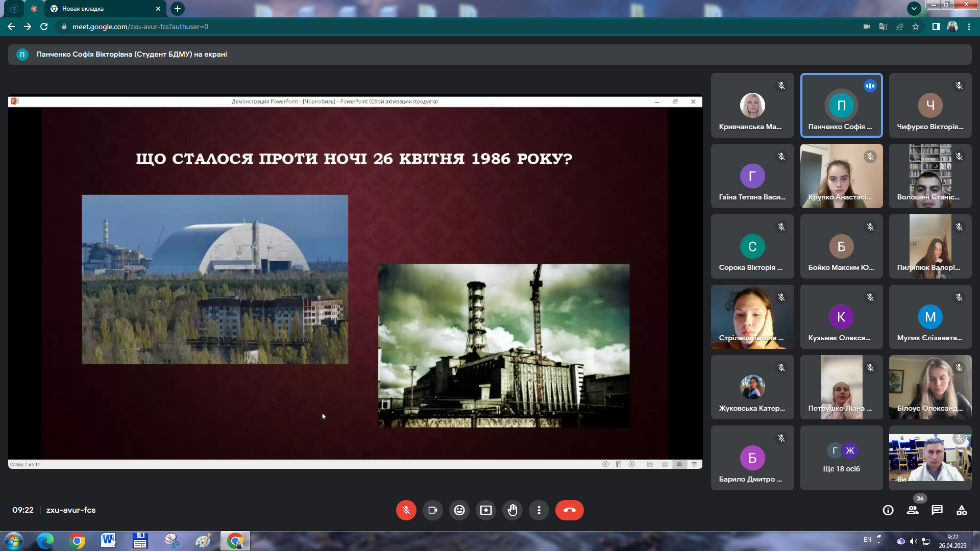Toggle the raise hand button
Screen dimensions: 980x552
[512, 511]
